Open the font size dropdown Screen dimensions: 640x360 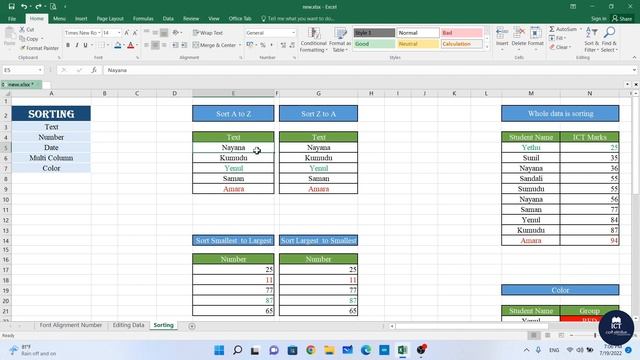pyautogui.click(x=119, y=33)
